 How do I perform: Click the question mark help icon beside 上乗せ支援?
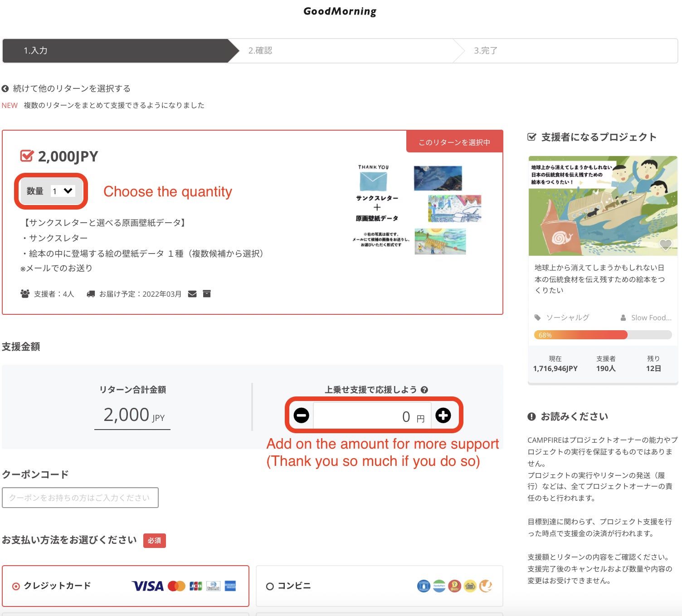(424, 390)
